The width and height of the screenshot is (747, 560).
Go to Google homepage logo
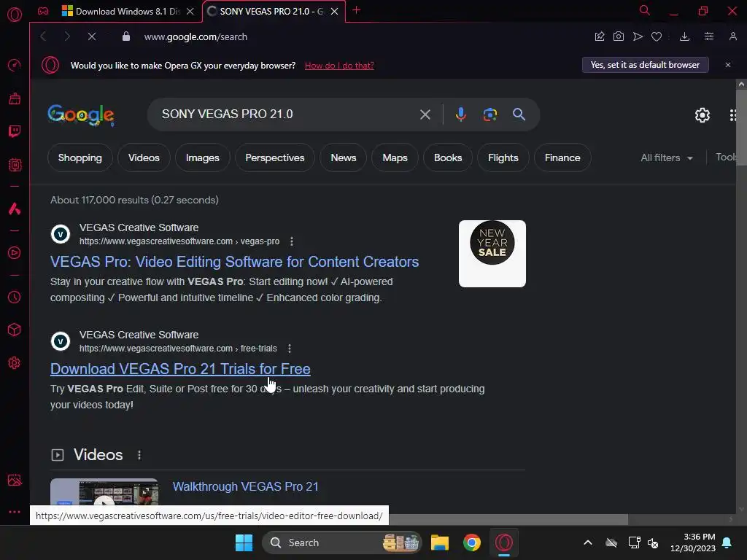coord(80,114)
